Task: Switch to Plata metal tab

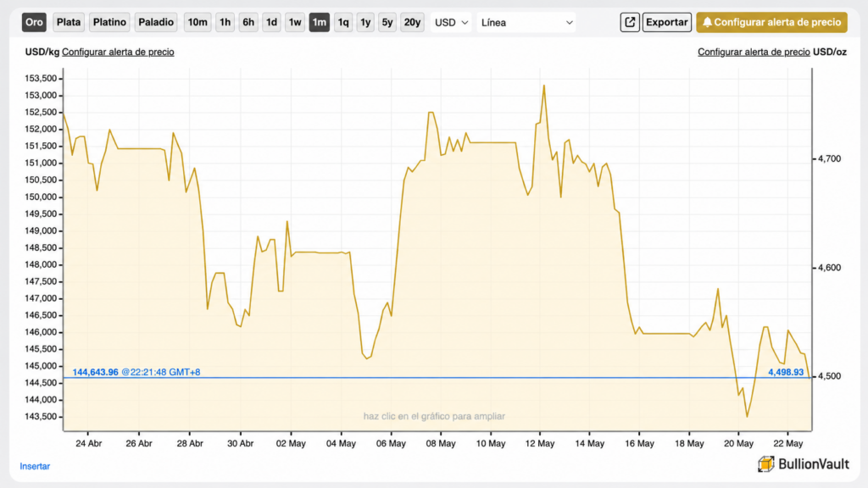Action: tap(69, 23)
